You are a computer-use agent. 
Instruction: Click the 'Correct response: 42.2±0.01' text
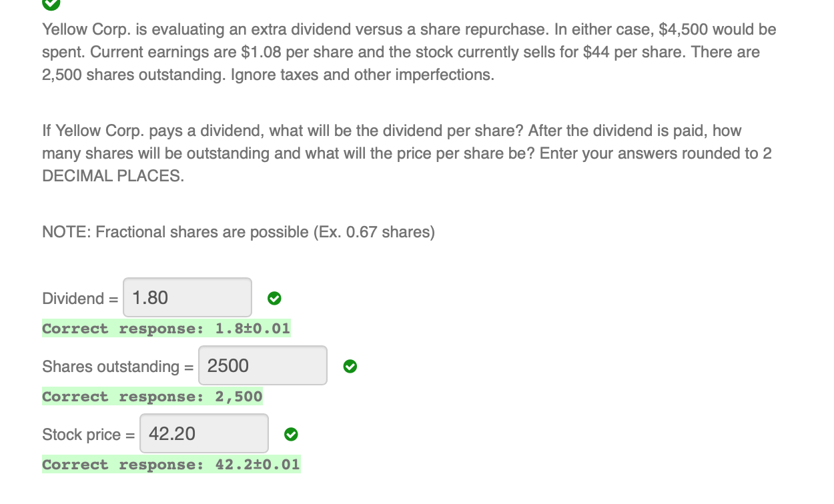pyautogui.click(x=171, y=464)
